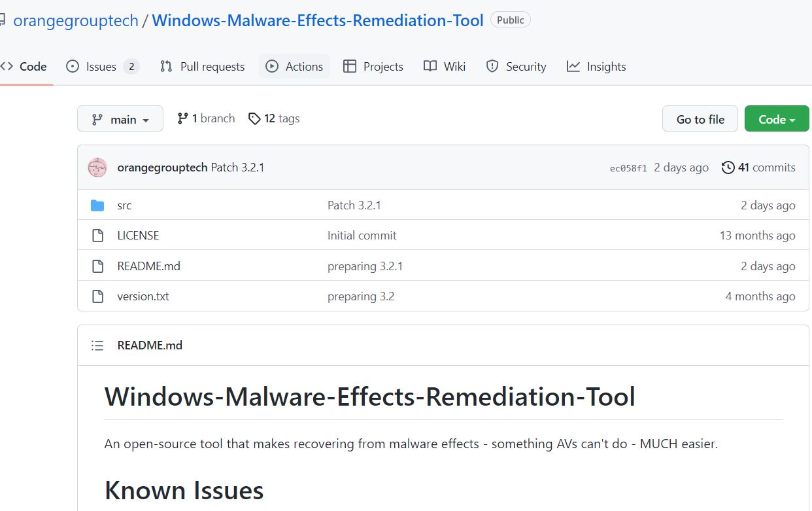Open the preparing 3.2 commit message
The height and width of the screenshot is (511, 812).
[x=361, y=296]
